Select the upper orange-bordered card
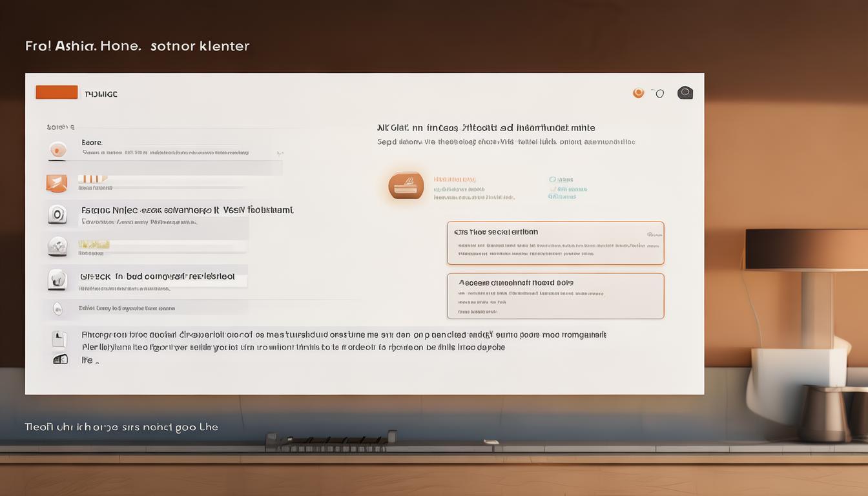 coord(555,243)
